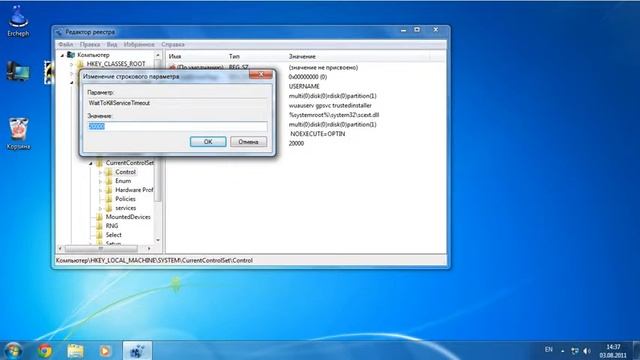Click the 0x00000000 (0) value

tap(308, 77)
